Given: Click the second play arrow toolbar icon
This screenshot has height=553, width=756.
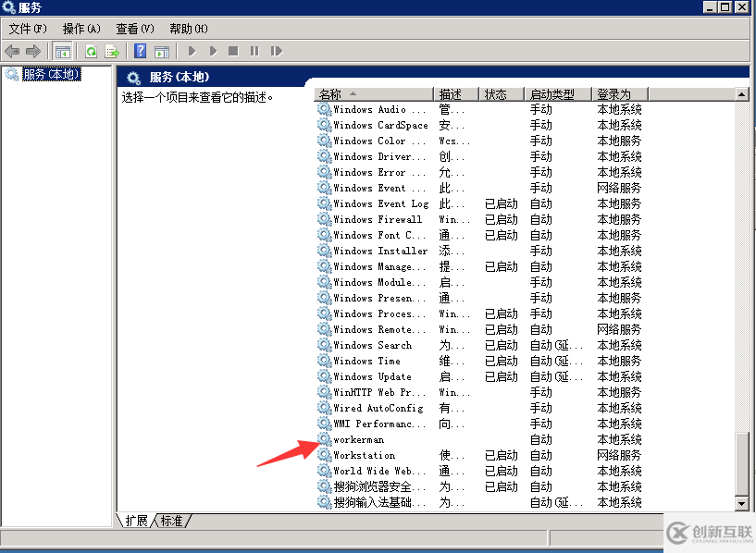Looking at the screenshot, I should pos(213,51).
